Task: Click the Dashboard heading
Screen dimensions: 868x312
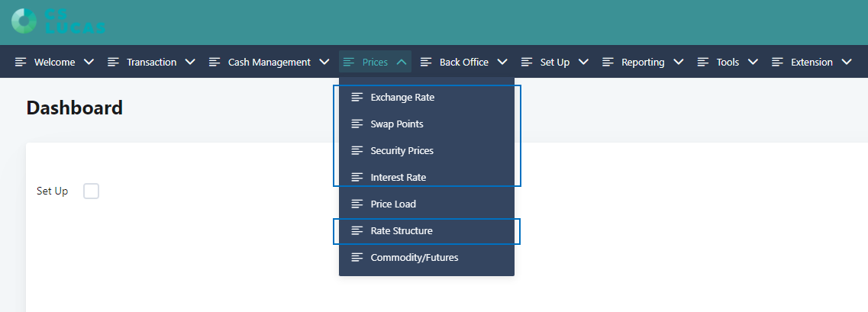Action: [74, 108]
